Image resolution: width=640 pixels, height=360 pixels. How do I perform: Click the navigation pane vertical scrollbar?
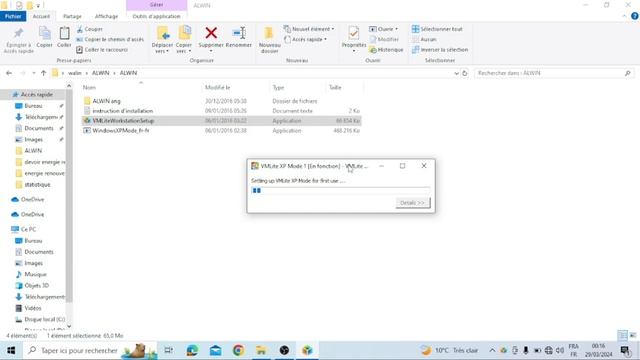tap(69, 196)
